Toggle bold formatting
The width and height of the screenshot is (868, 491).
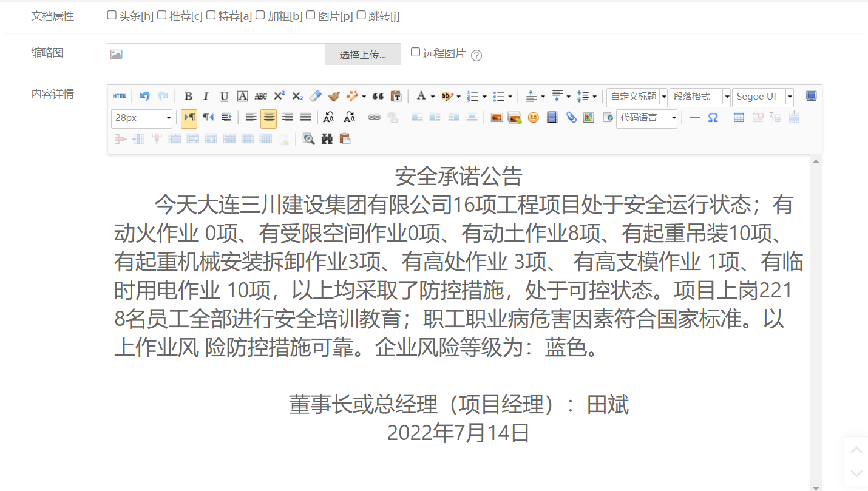coord(188,97)
